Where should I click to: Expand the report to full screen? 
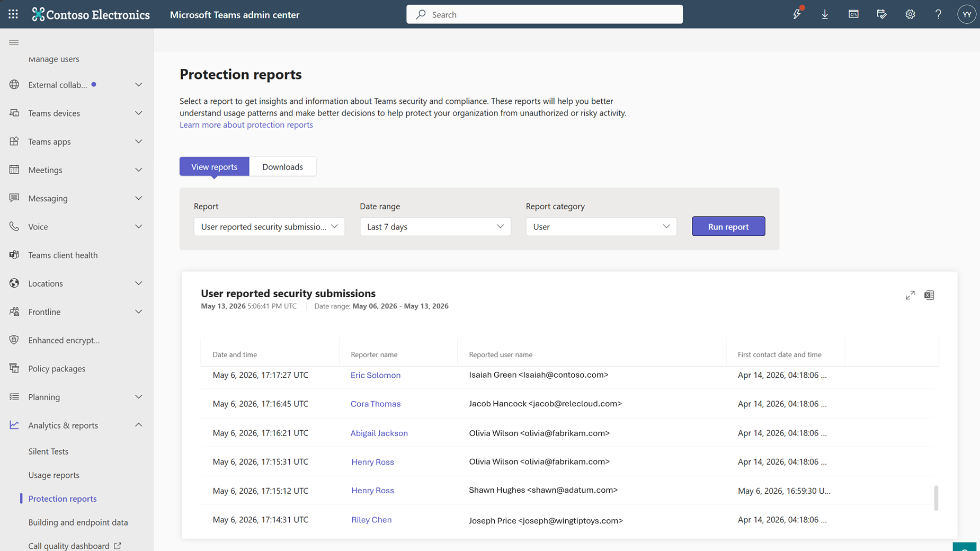(x=910, y=295)
